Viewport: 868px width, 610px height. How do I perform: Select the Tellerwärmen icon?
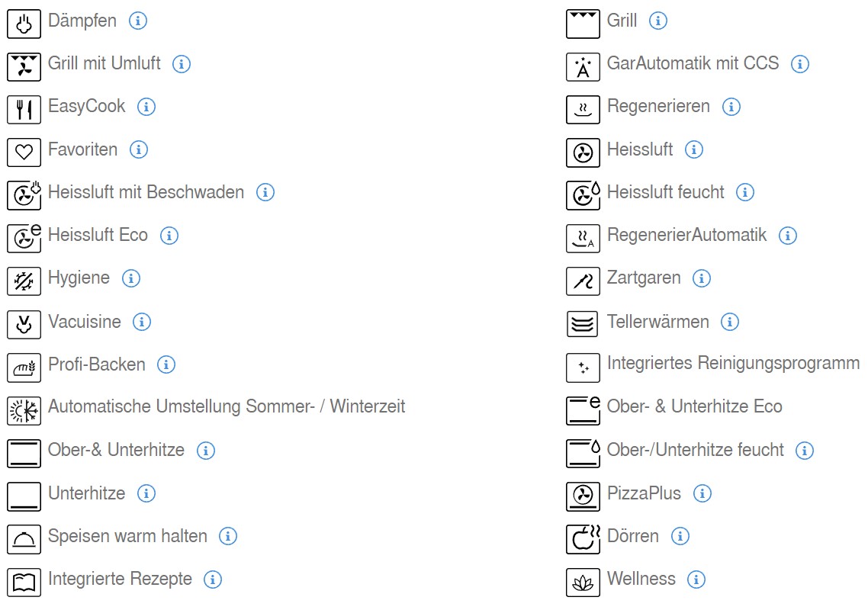(x=583, y=324)
